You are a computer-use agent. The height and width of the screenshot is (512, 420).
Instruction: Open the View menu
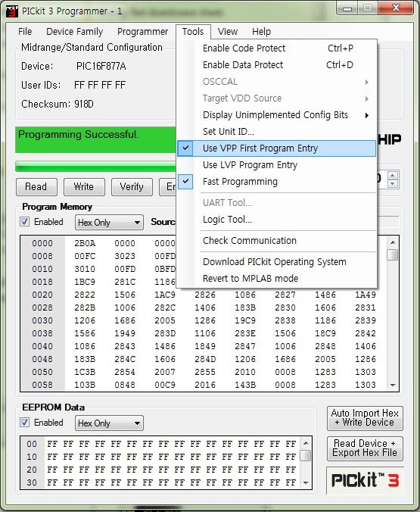(x=228, y=32)
